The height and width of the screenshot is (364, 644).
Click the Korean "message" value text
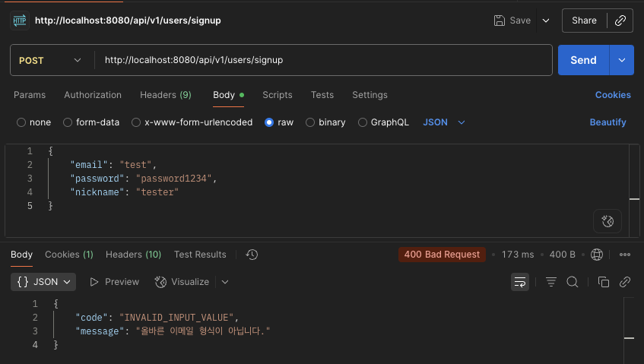203,331
